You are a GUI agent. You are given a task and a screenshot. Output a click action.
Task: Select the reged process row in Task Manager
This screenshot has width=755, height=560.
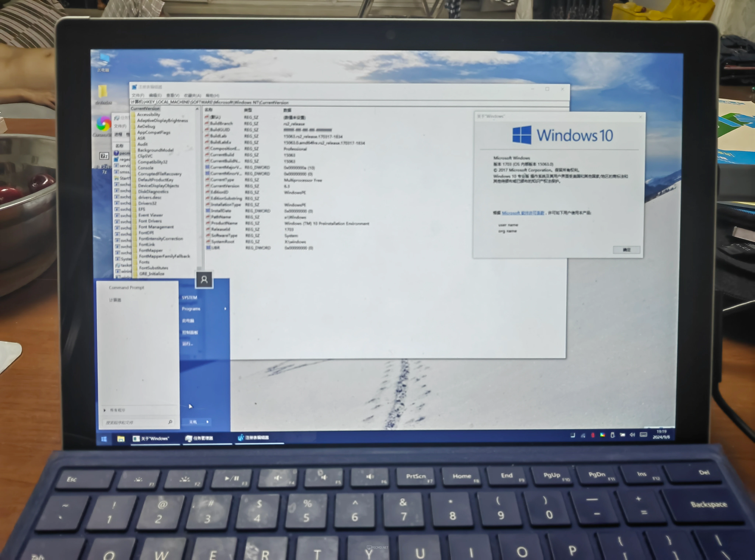click(122, 159)
